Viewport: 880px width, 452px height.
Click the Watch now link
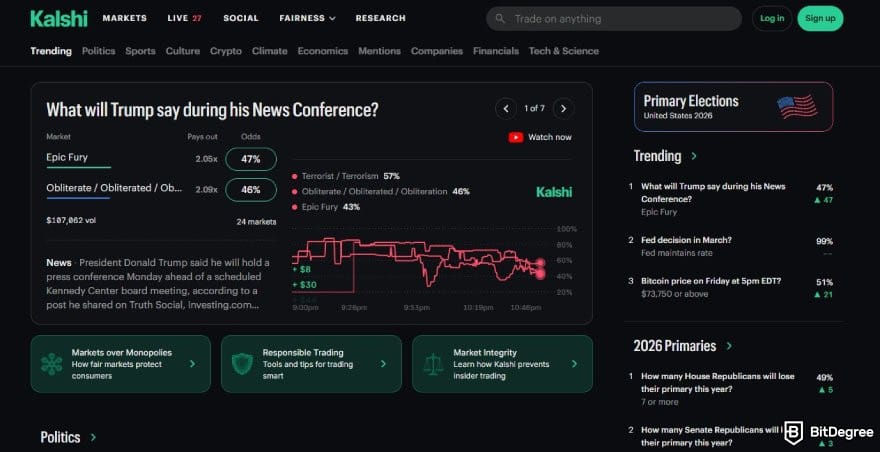[x=540, y=137]
